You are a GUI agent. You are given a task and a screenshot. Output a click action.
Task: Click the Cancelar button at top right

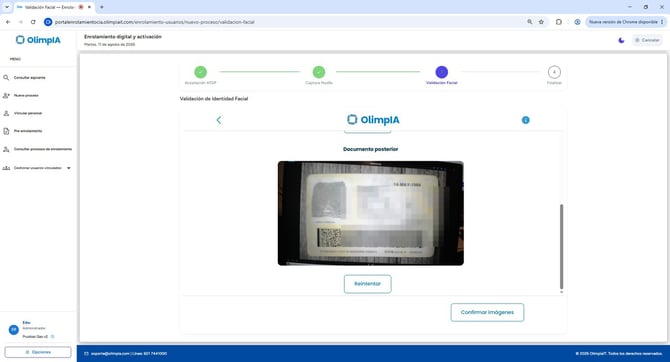647,40
